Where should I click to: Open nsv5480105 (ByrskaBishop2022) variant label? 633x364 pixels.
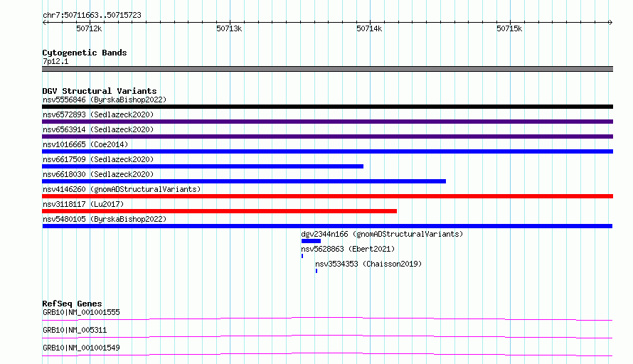pyautogui.click(x=105, y=219)
